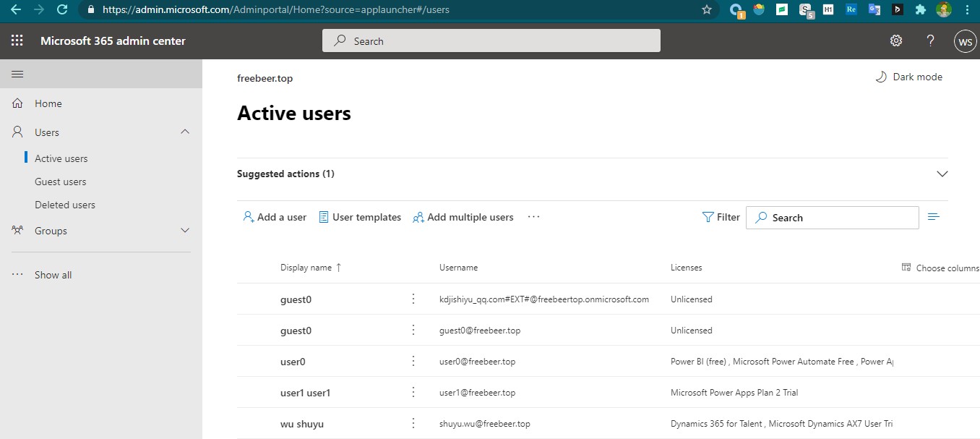
Task: Click the Filter funnel icon
Action: 708,217
